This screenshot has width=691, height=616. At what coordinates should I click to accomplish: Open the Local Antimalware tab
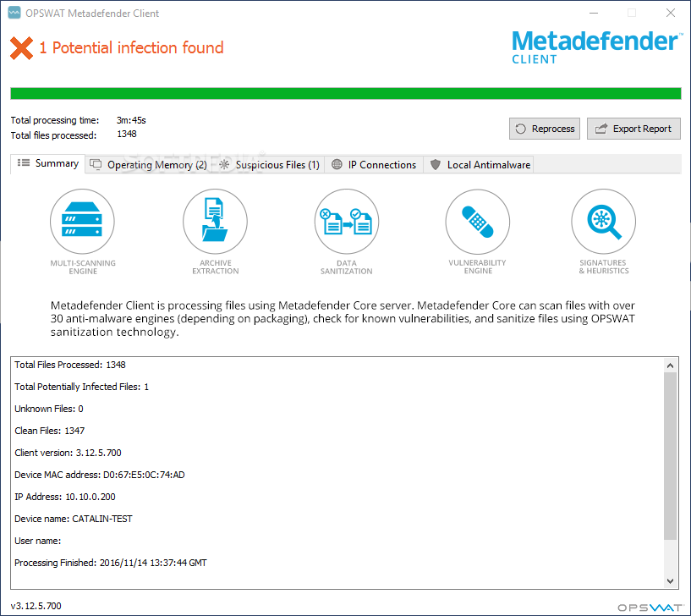point(480,165)
